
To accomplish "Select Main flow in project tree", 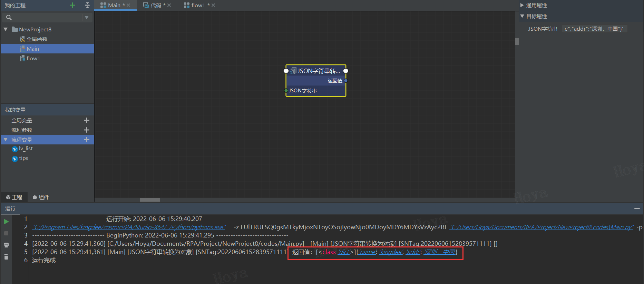I will point(47,49).
